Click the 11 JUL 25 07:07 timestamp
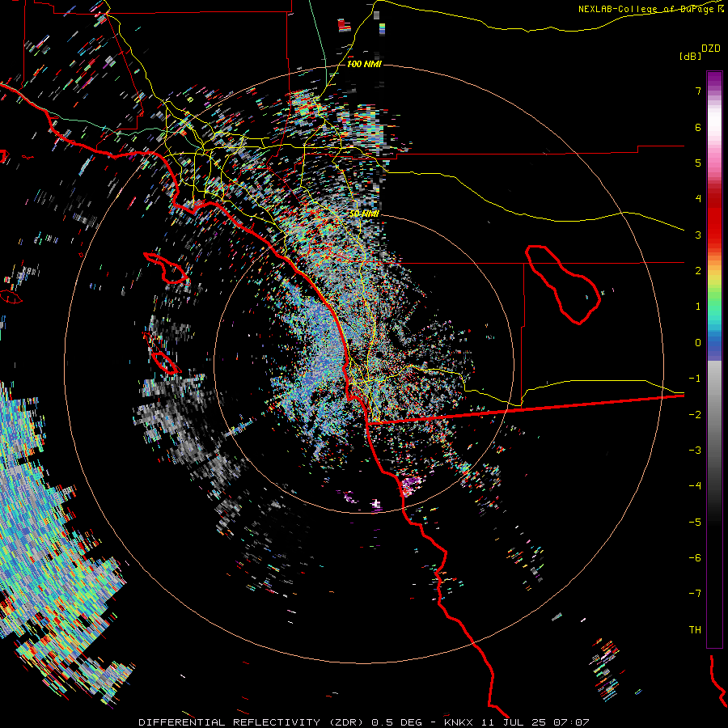728x728 pixels. click(x=534, y=722)
